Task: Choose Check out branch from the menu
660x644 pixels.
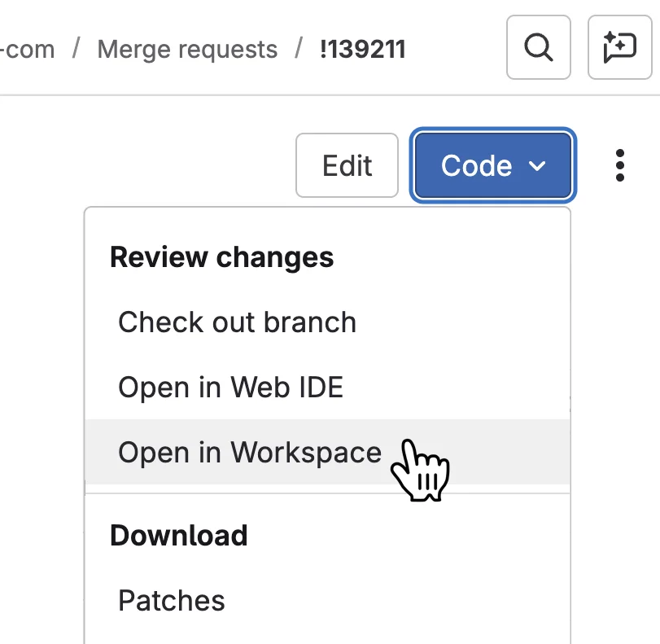Action: click(x=237, y=322)
